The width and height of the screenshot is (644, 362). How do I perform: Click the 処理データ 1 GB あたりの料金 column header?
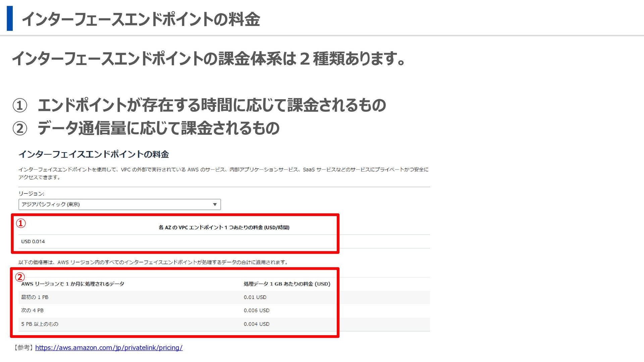click(287, 284)
